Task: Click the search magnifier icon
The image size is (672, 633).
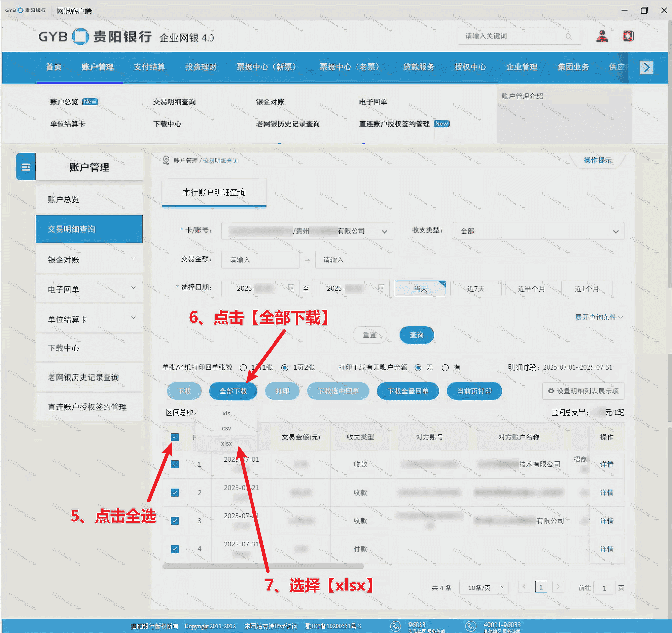Action: coord(568,37)
